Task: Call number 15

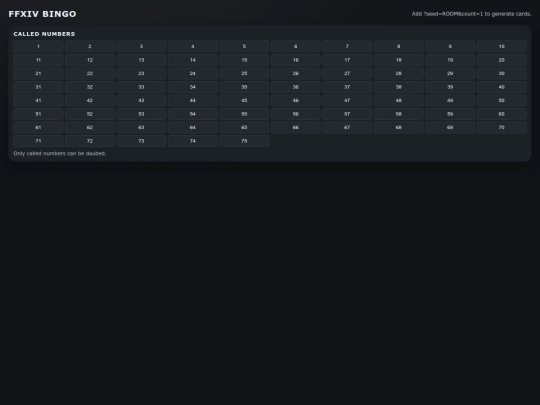Action: click(x=244, y=60)
